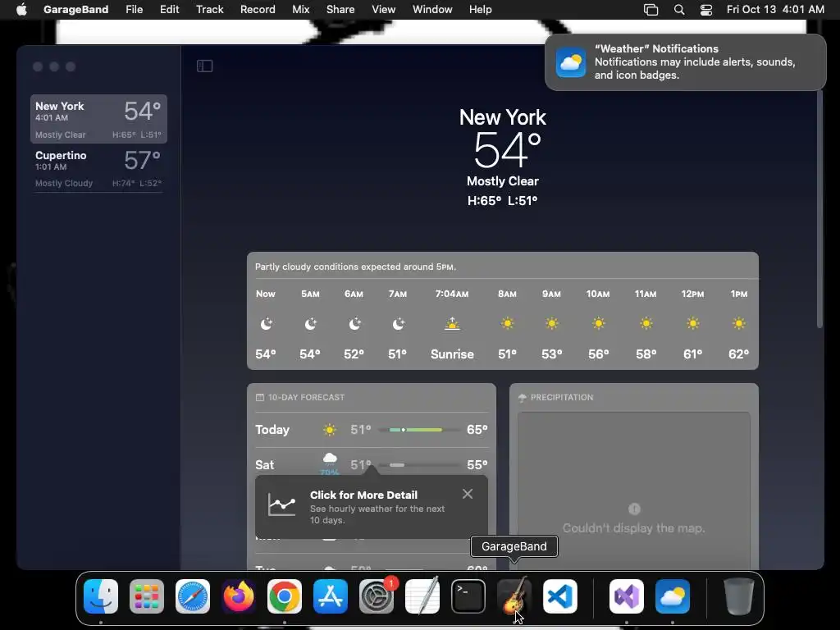Click sun icon in Today forecast row
840x630 pixels.
point(330,430)
